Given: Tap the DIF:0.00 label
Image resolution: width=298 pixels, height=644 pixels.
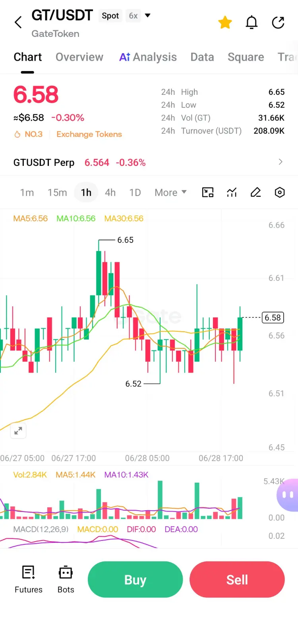Looking at the screenshot, I should [x=141, y=529].
